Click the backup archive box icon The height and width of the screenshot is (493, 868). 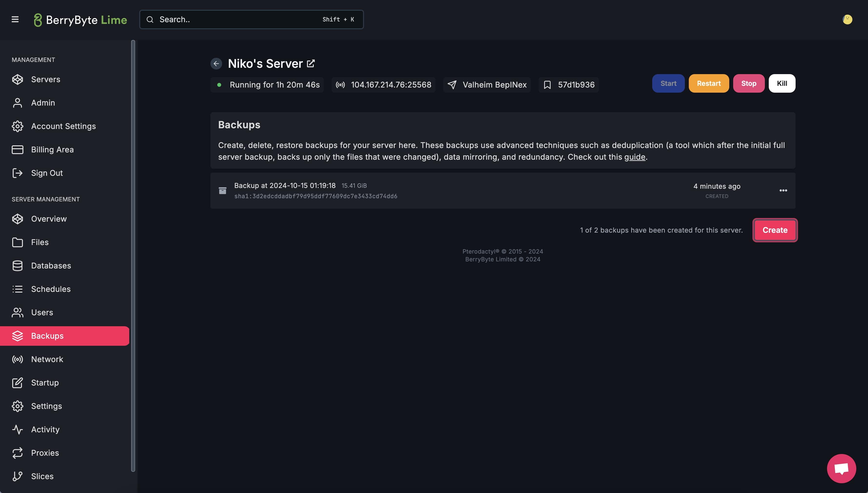click(222, 191)
